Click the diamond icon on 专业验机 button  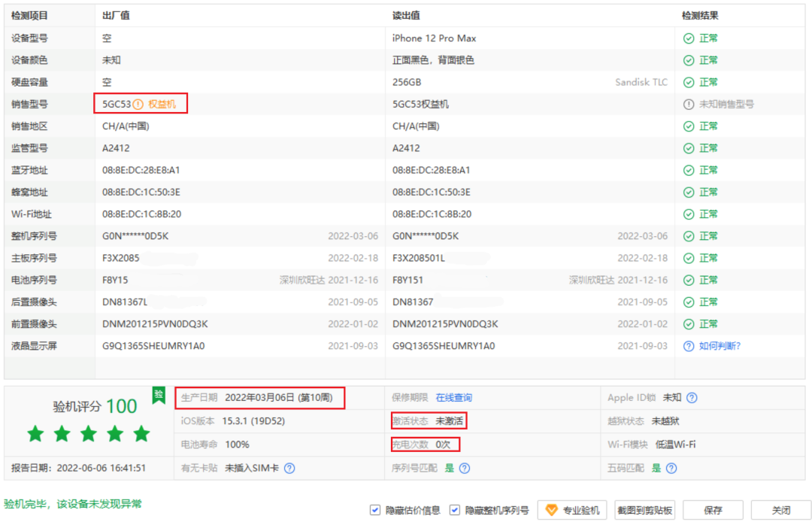(552, 511)
